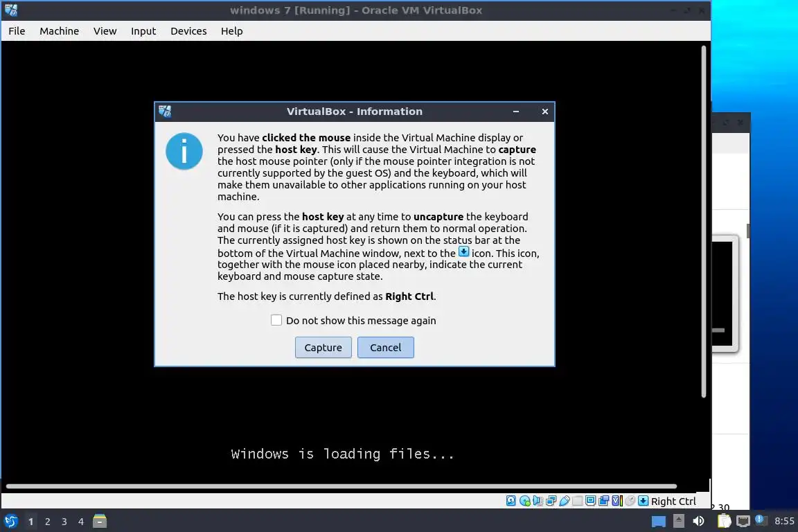
Task: Click the file manager icon in taskbar
Action: 100,521
